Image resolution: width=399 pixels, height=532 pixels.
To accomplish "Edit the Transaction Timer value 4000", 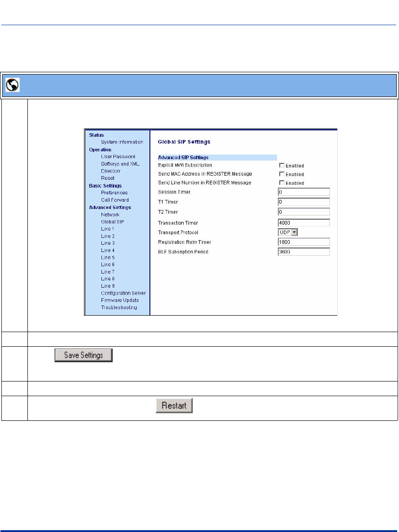I will 304,223.
